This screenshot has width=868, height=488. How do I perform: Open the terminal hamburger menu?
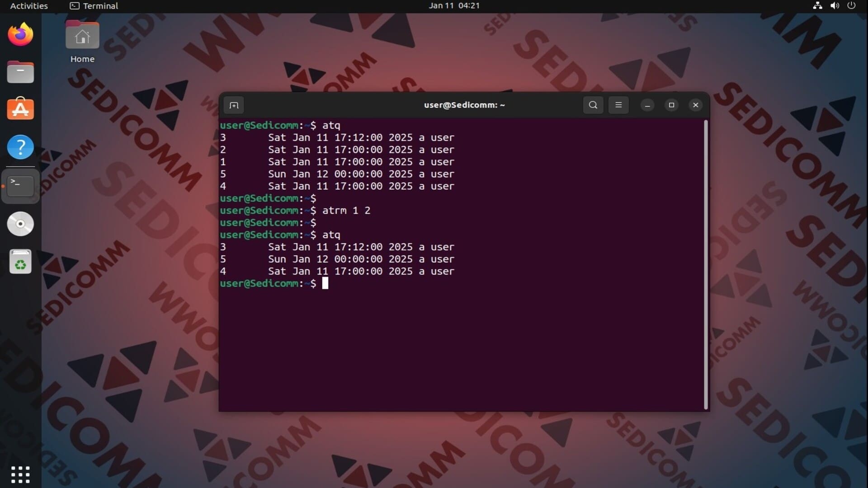618,105
